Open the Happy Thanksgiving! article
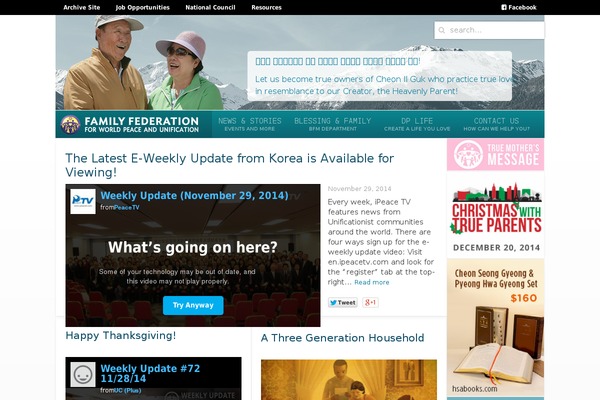The height and width of the screenshot is (400, 600). pyautogui.click(x=121, y=335)
